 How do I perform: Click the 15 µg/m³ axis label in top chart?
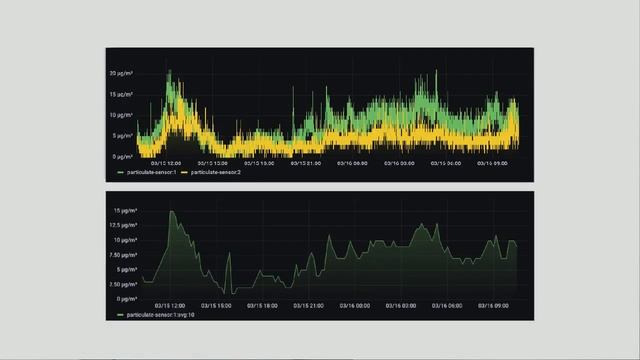[121, 94]
